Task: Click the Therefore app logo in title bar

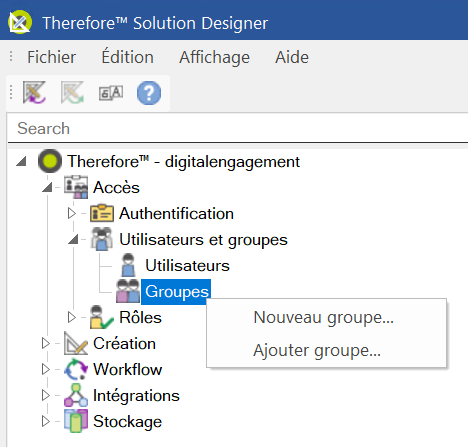Action: [x=20, y=22]
